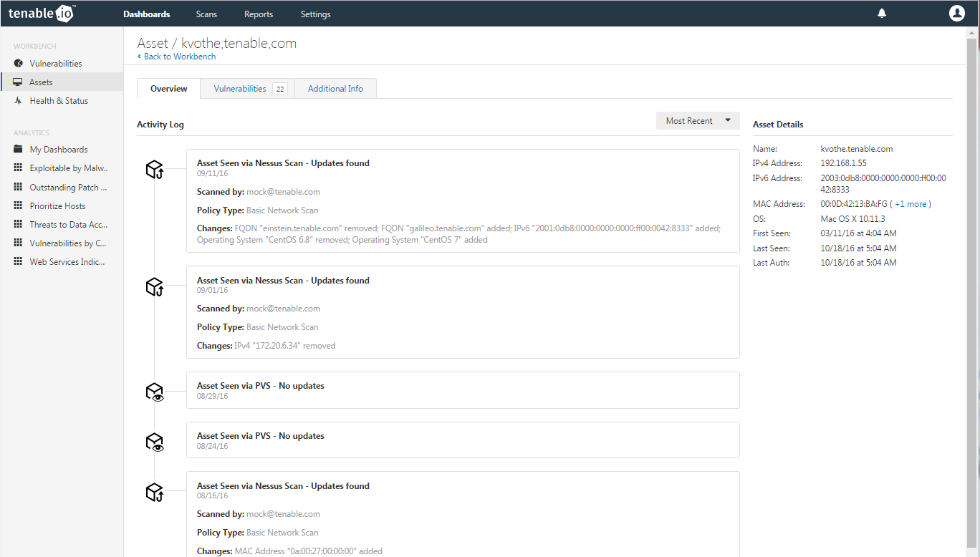Click MAC Address "0a:00:27:00:00:00" added text

[x=309, y=551]
